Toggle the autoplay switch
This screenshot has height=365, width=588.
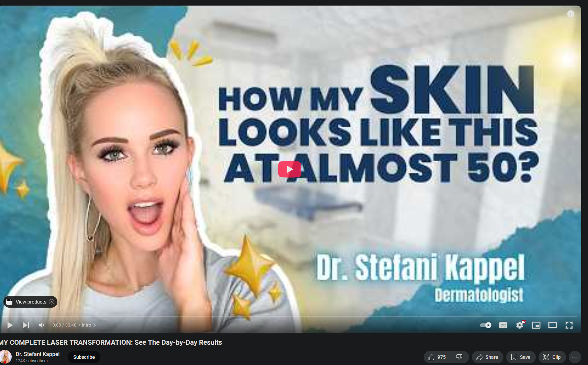point(486,325)
